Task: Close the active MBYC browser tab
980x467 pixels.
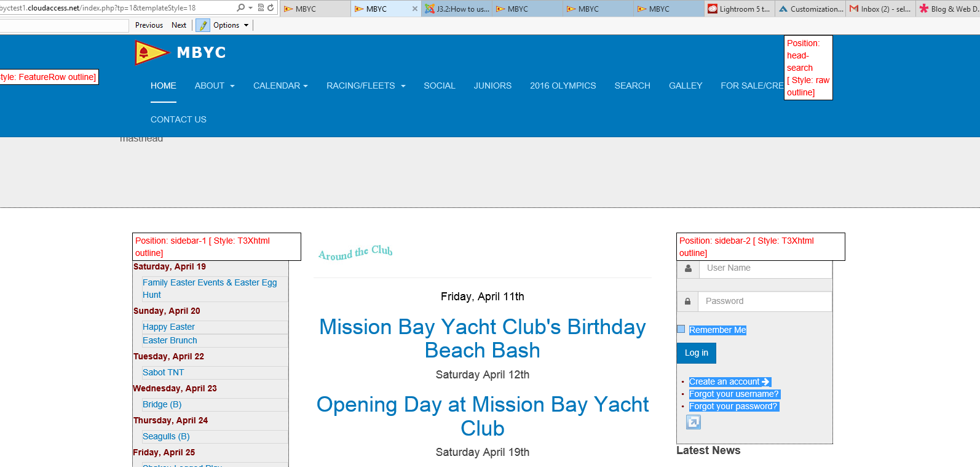Action: [x=414, y=9]
